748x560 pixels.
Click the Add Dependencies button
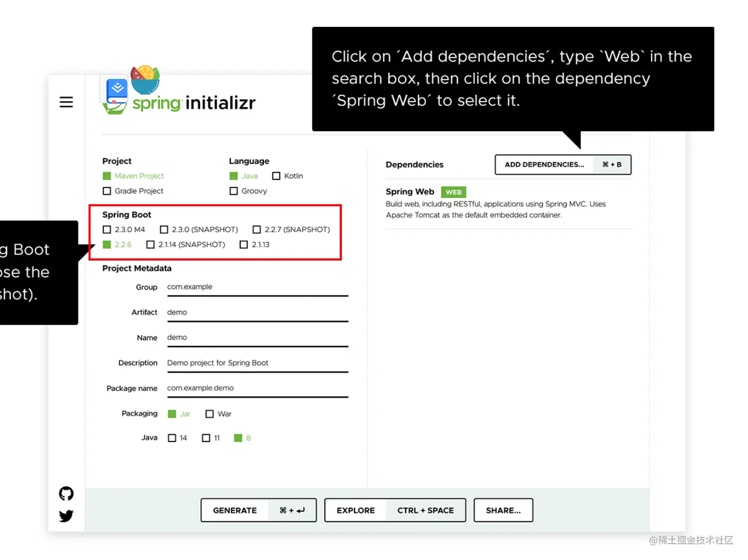click(x=563, y=165)
